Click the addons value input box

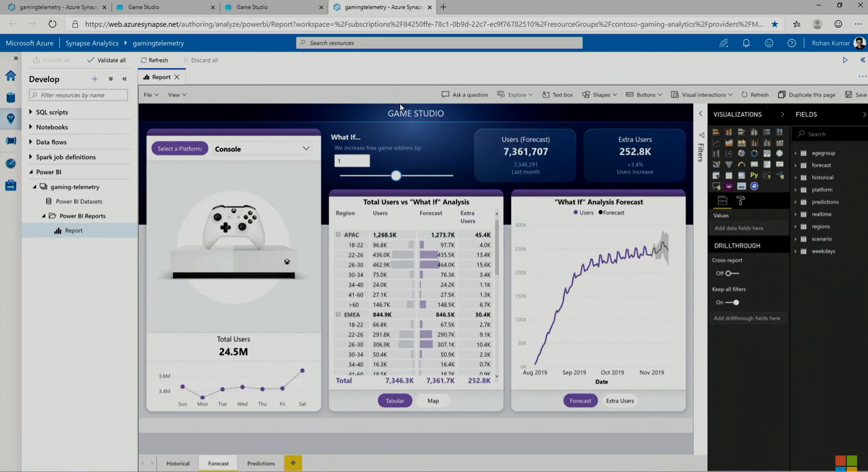point(352,161)
